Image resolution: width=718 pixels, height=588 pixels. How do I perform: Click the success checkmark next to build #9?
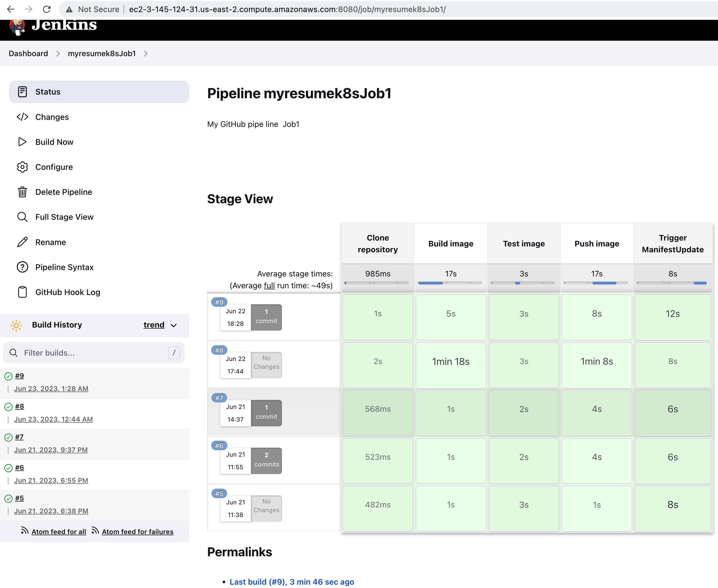(x=8, y=376)
